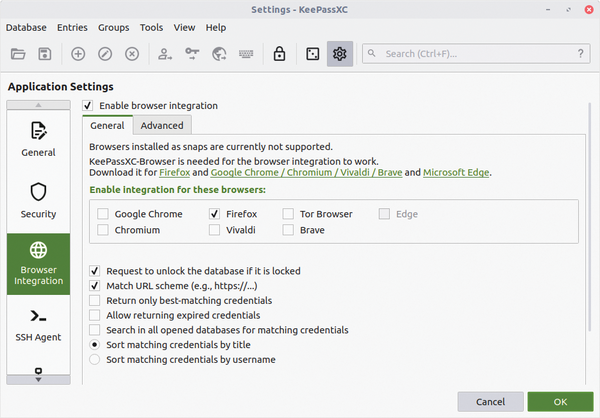The height and width of the screenshot is (418, 600).
Task: Add a new entry with plus icon
Action: (78, 54)
